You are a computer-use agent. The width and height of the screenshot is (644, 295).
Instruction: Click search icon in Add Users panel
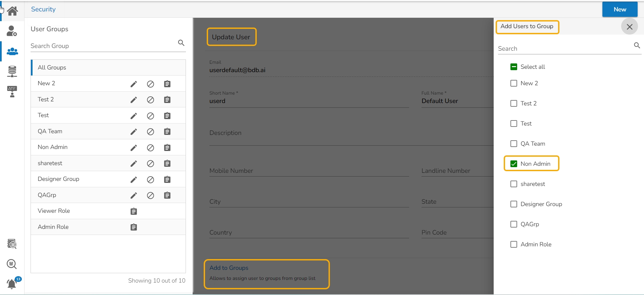coord(637,45)
